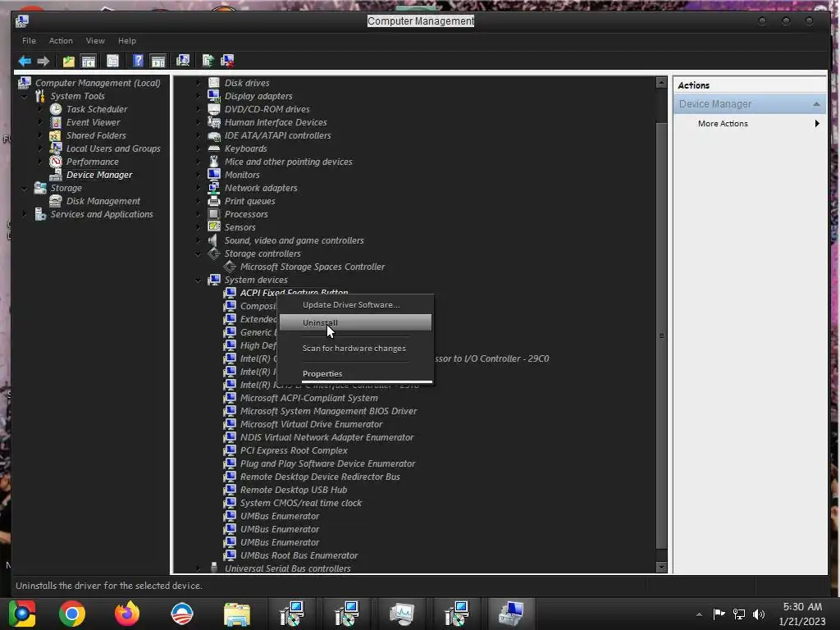The height and width of the screenshot is (630, 840).
Task: Select System CMOS/real time clock
Action: click(300, 503)
